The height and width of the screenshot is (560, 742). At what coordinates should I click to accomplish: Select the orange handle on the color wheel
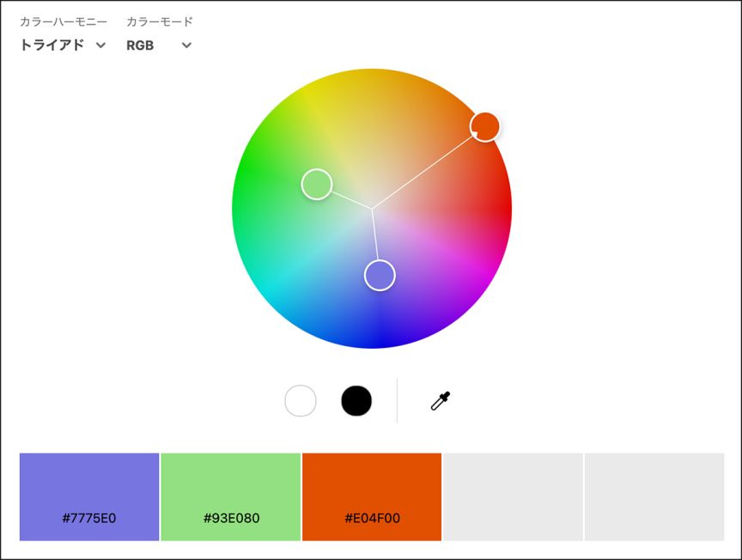tap(485, 126)
